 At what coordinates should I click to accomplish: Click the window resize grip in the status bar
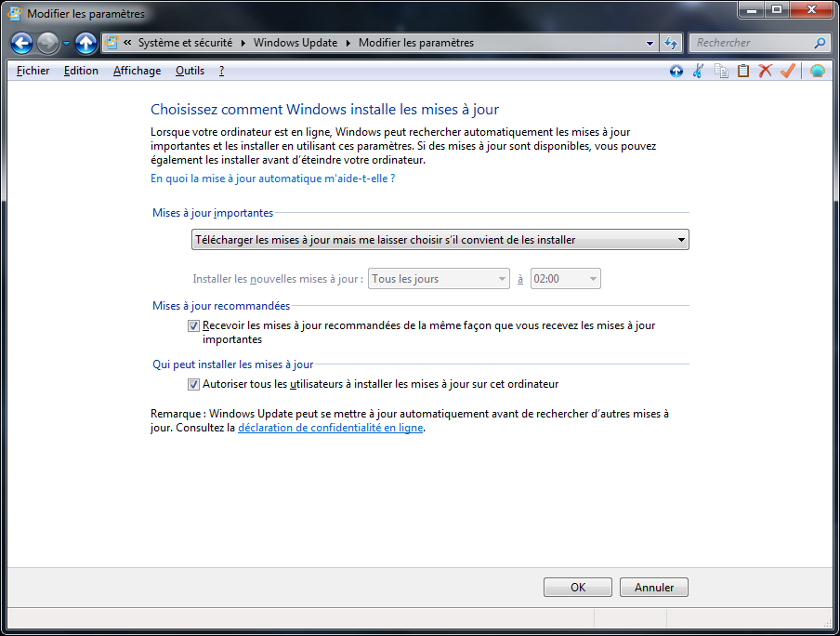tap(827, 623)
